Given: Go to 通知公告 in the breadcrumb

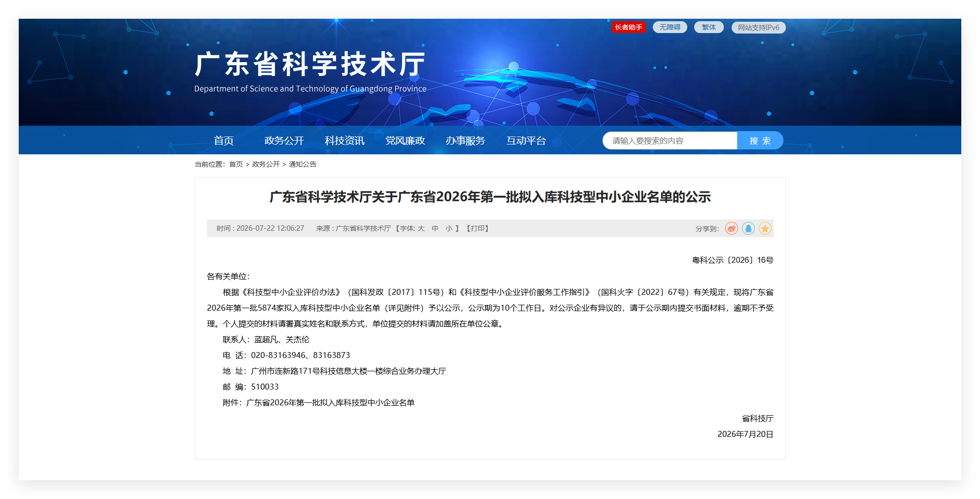Looking at the screenshot, I should [303, 164].
